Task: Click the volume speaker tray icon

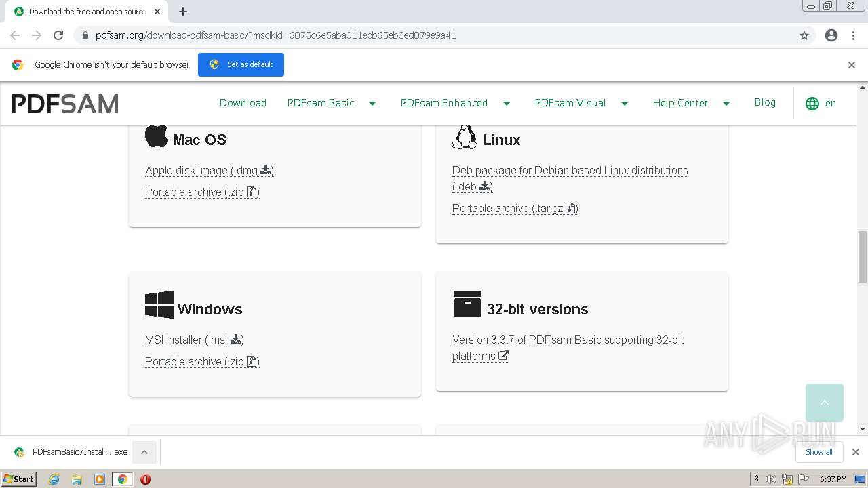Action: (x=771, y=479)
